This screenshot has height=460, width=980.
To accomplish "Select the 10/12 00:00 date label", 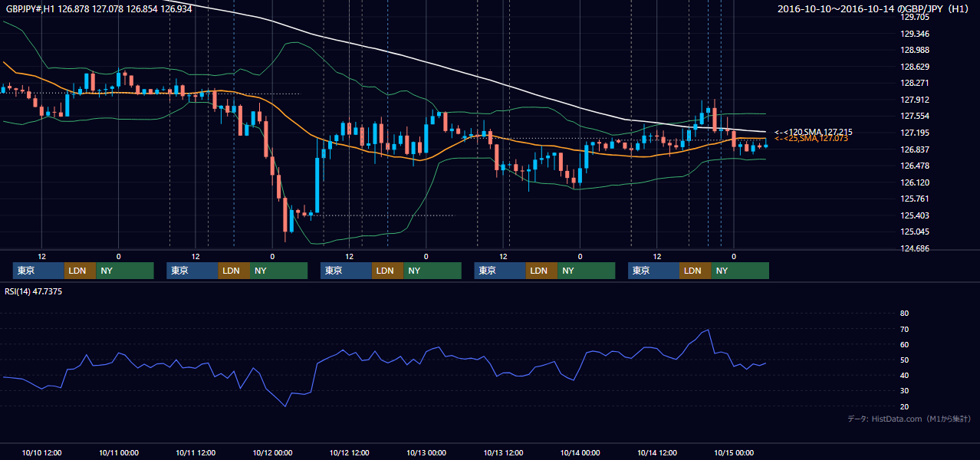I will pos(272,452).
